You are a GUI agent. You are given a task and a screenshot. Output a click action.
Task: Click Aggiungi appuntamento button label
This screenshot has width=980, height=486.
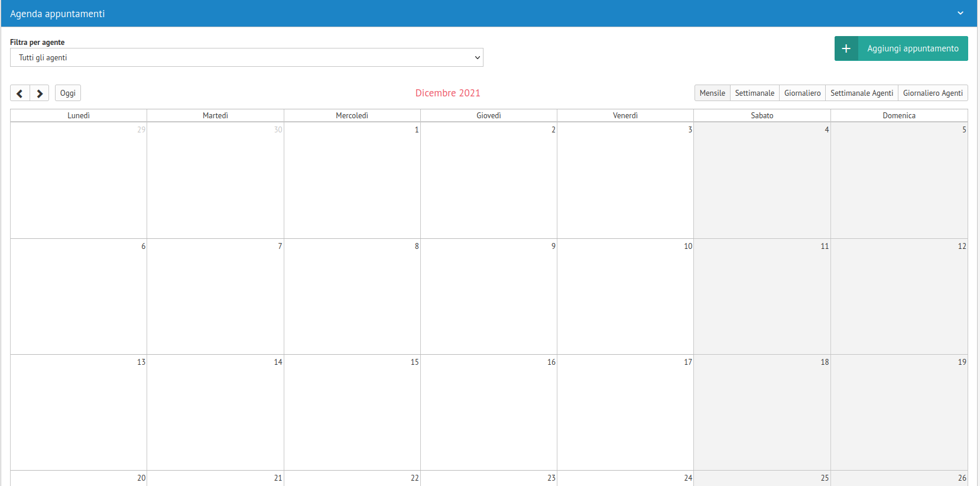[913, 48]
